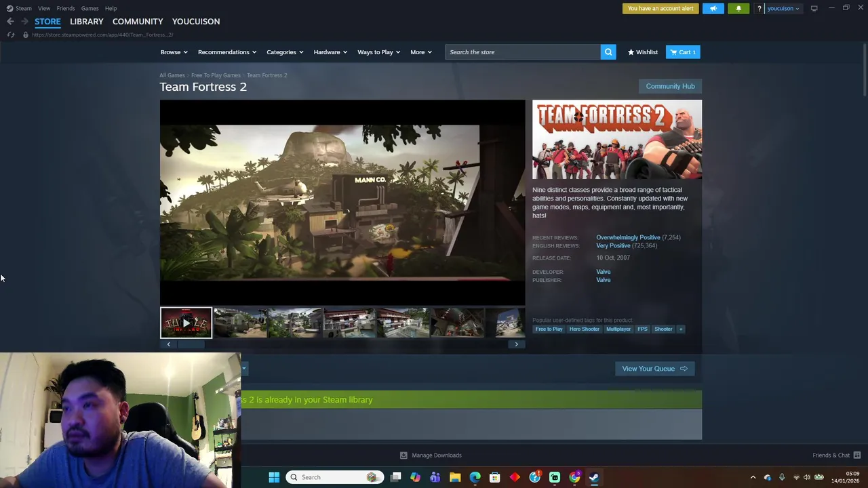Click the page reload icon
The height and width of the screenshot is (488, 868).
tap(11, 35)
